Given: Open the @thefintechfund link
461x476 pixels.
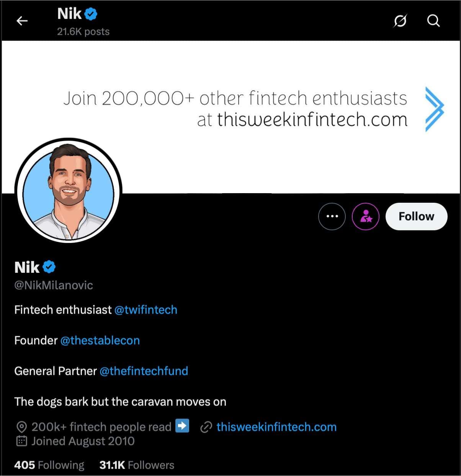Looking at the screenshot, I should point(144,371).
